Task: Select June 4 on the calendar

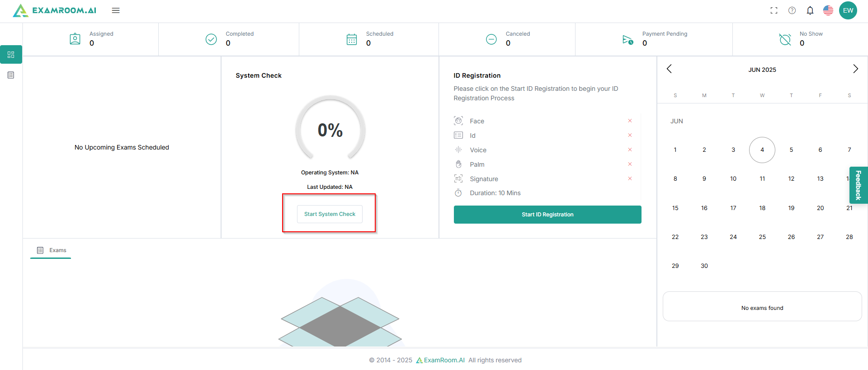Action: (762, 150)
